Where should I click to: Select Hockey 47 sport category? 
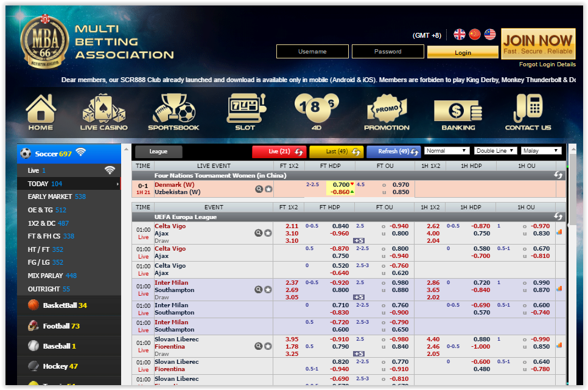[69, 366]
